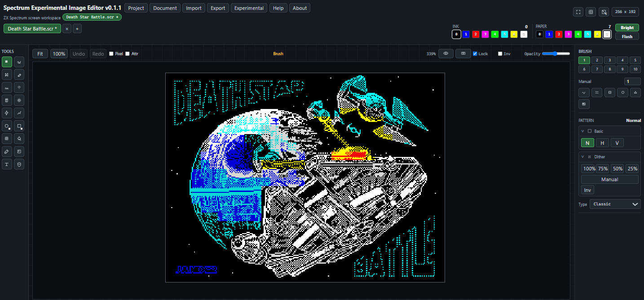Click the 75% dither button
644x300 pixels.
tap(603, 169)
